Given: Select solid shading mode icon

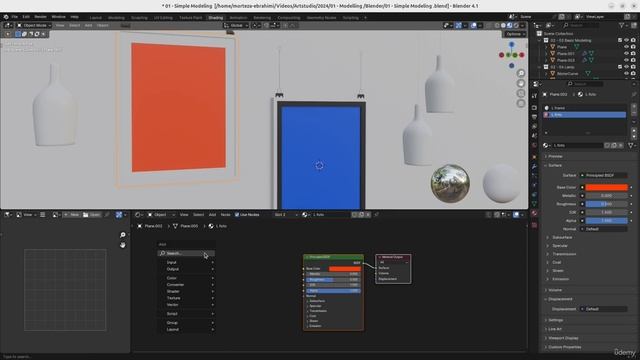Looking at the screenshot, I should (x=503, y=25).
